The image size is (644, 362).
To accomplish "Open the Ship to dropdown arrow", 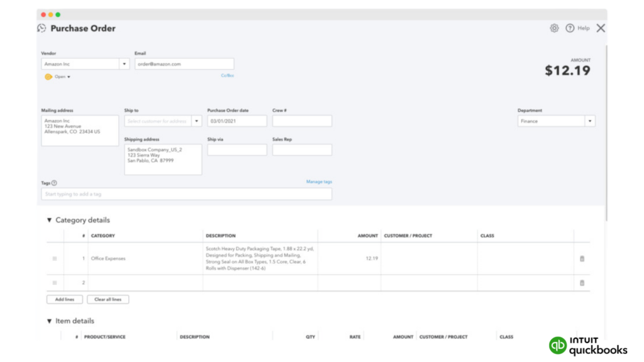I will [197, 121].
